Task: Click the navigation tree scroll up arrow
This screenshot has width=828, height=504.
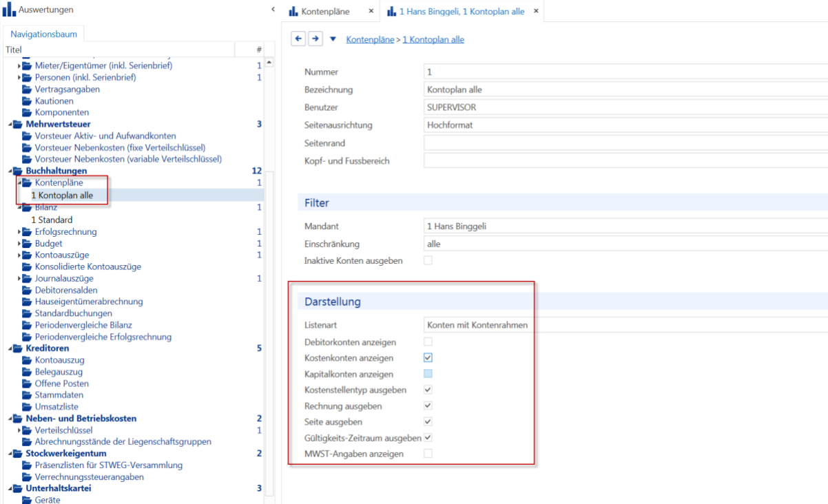Action: tap(269, 63)
